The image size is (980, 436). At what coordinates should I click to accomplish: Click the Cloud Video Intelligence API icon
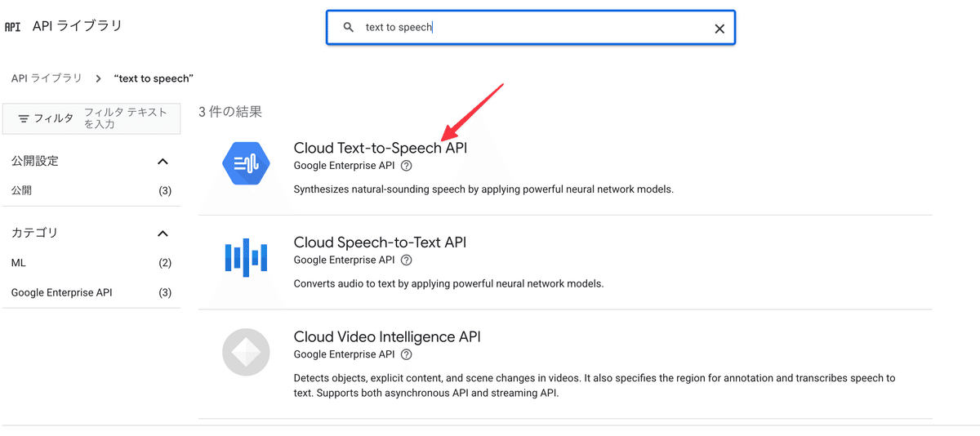click(246, 352)
